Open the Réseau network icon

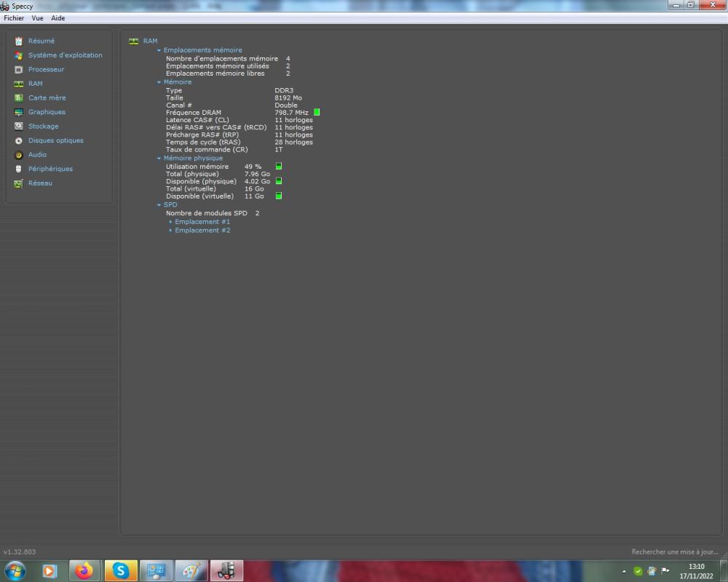point(19,183)
